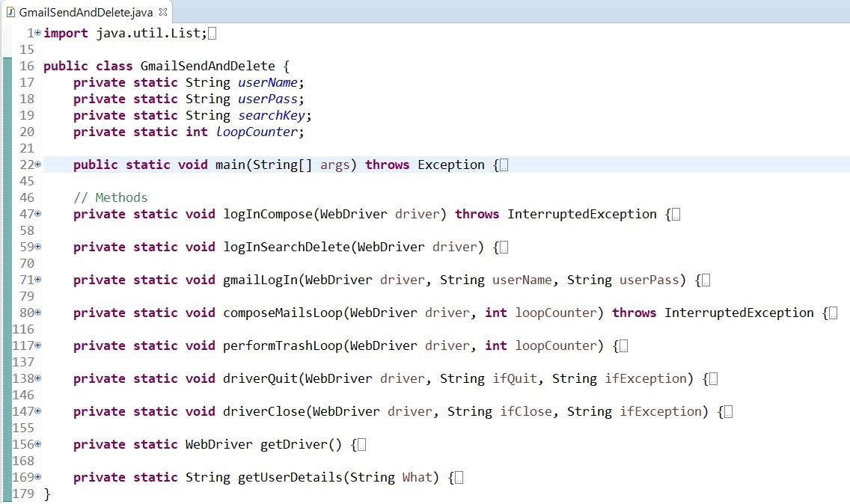This screenshot has width=850, height=504.
Task: Expand performTrashLoop fold at line 117
Action: (x=37, y=345)
